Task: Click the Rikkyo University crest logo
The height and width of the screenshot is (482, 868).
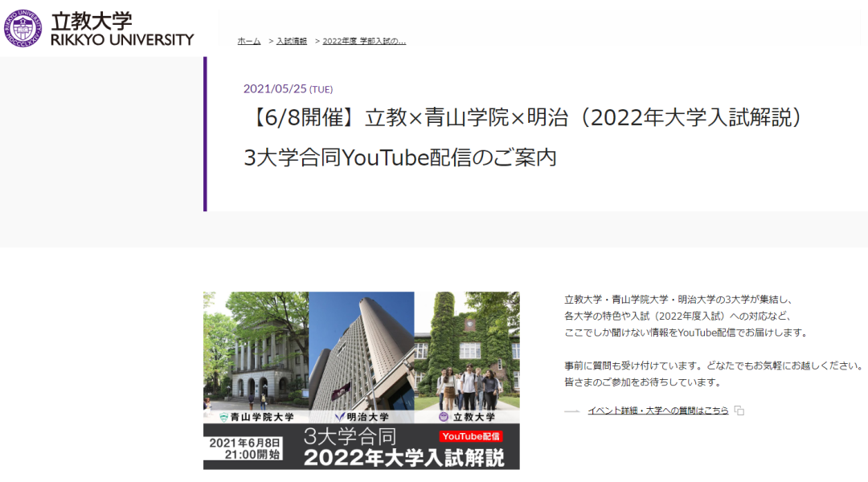Action: [23, 28]
